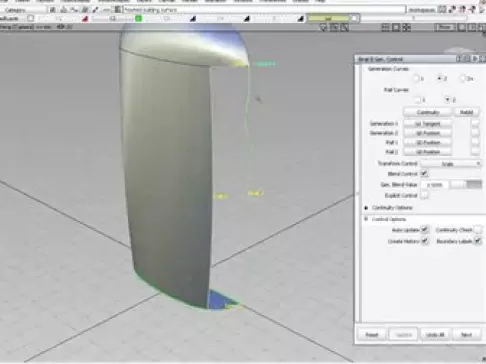Enable the Explicit Control checkbox
Screen dimensions: 486x364
point(424,195)
